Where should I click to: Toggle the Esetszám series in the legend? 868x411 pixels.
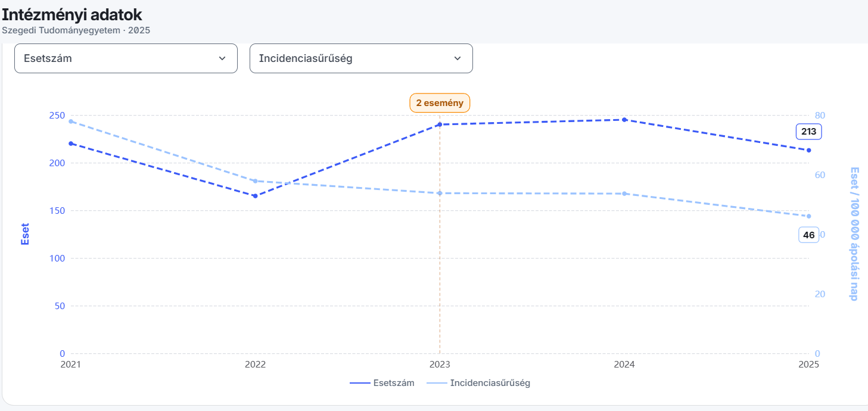click(x=382, y=383)
